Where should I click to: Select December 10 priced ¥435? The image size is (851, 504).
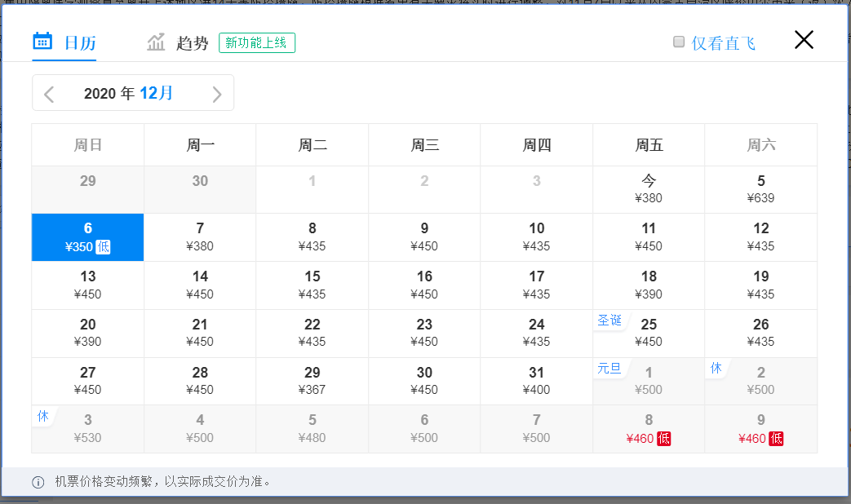pyautogui.click(x=536, y=237)
